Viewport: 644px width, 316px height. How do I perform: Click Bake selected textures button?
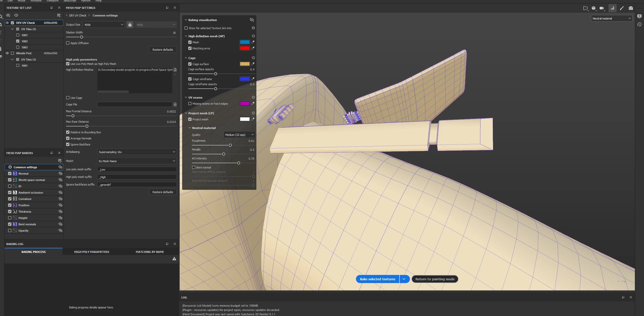click(377, 279)
